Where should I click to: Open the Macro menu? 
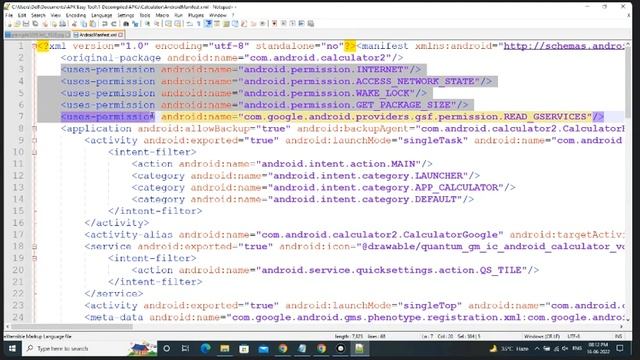point(162,15)
